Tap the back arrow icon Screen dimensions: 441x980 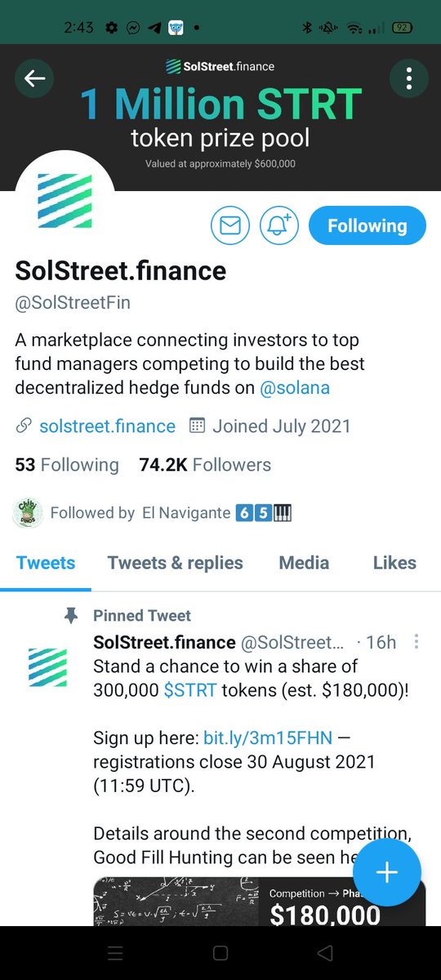pyautogui.click(x=34, y=78)
